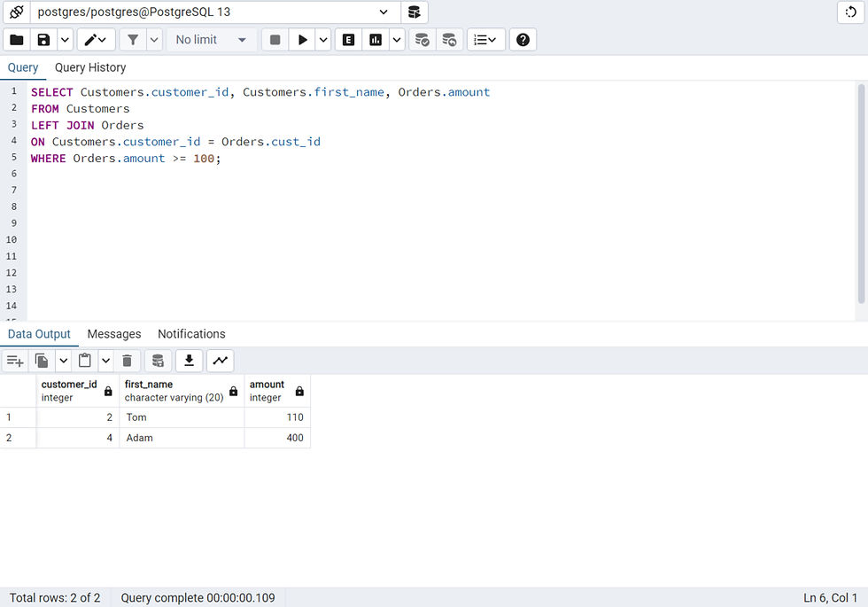
Task: Click the paste clipboard icon
Action: pos(85,362)
